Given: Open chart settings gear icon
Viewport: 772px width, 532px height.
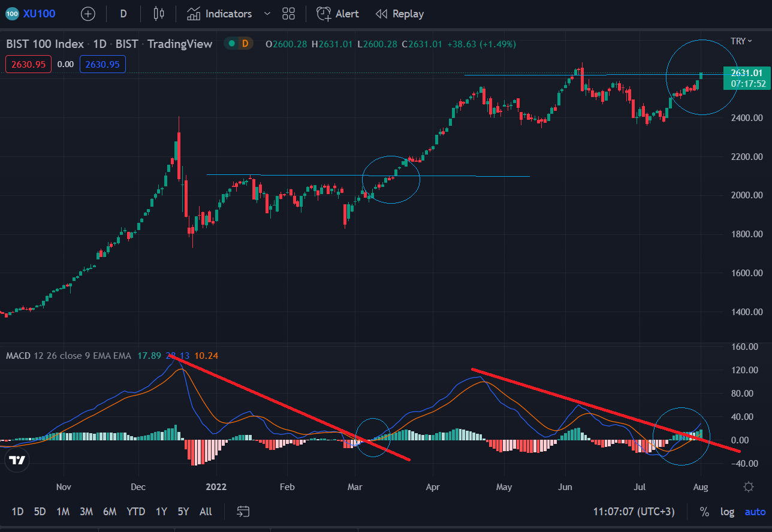Looking at the screenshot, I should [x=749, y=487].
